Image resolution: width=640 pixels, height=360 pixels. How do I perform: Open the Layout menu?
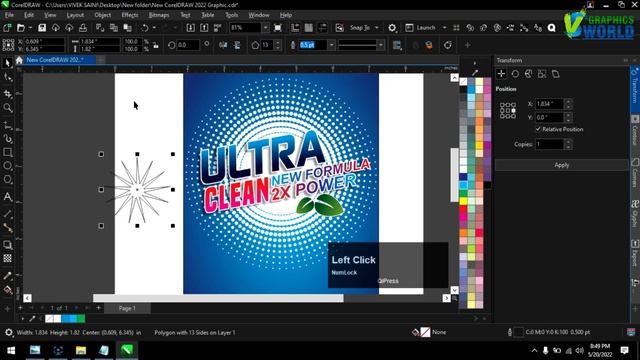tap(75, 15)
